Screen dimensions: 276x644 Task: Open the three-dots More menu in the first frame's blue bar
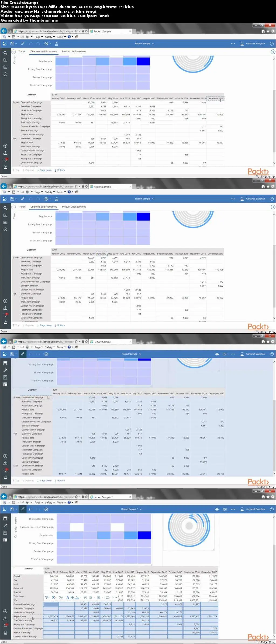coord(233,43)
